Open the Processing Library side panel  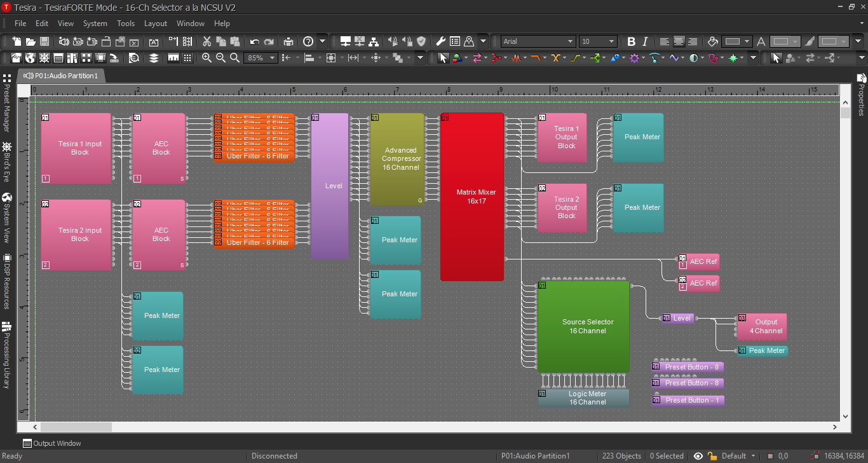(7, 355)
